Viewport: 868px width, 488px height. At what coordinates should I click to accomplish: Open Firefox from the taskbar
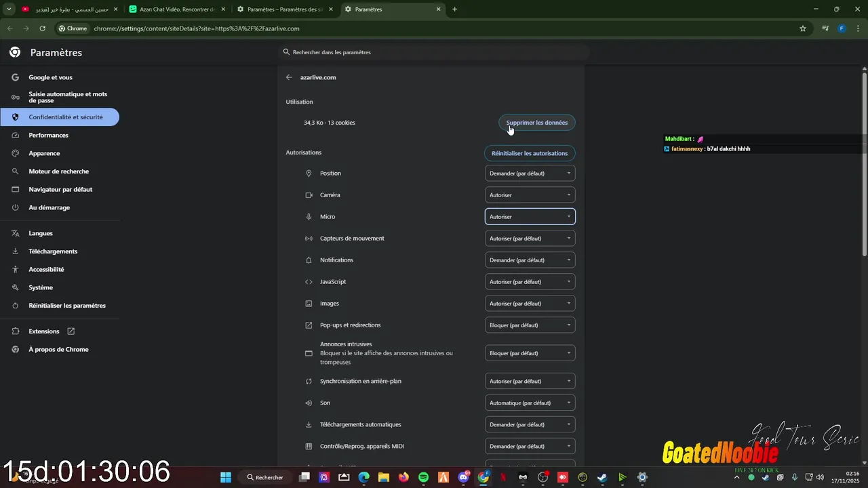(x=404, y=477)
